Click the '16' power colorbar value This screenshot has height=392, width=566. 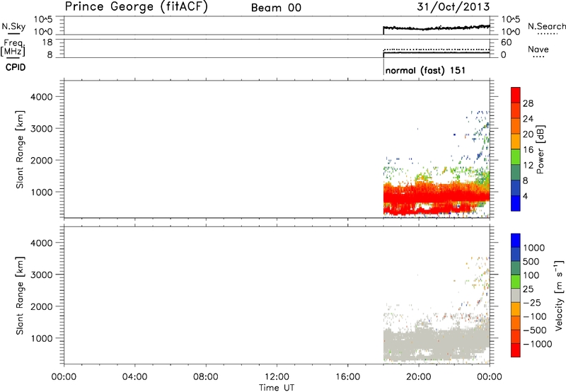[528, 150]
